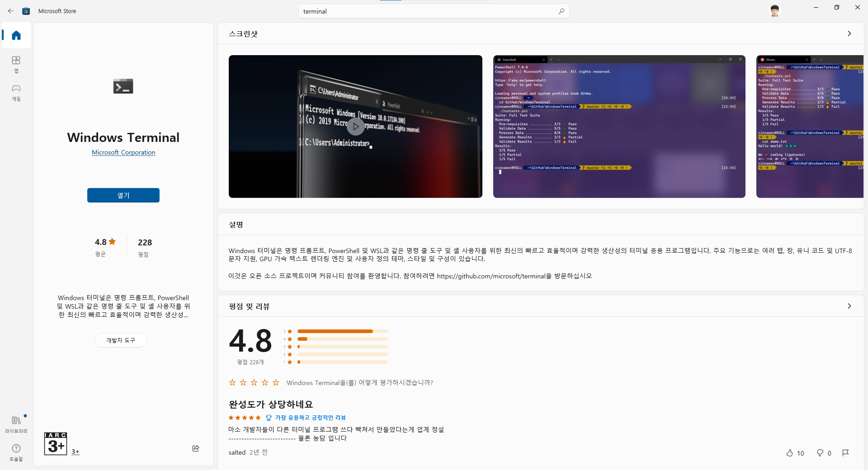Screen dimensions: 868x470
Task: Click the Microsoft Store logo icon
Action: pos(26,11)
